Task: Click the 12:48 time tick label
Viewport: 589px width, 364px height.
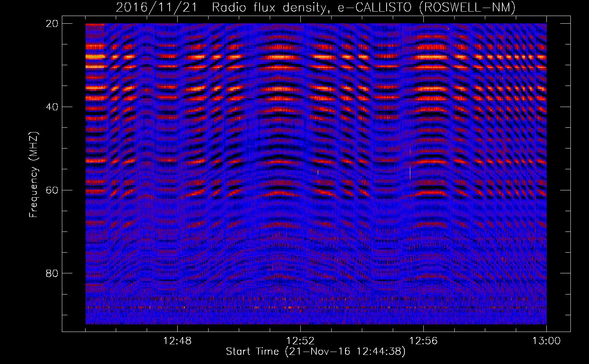Action: pyautogui.click(x=177, y=341)
